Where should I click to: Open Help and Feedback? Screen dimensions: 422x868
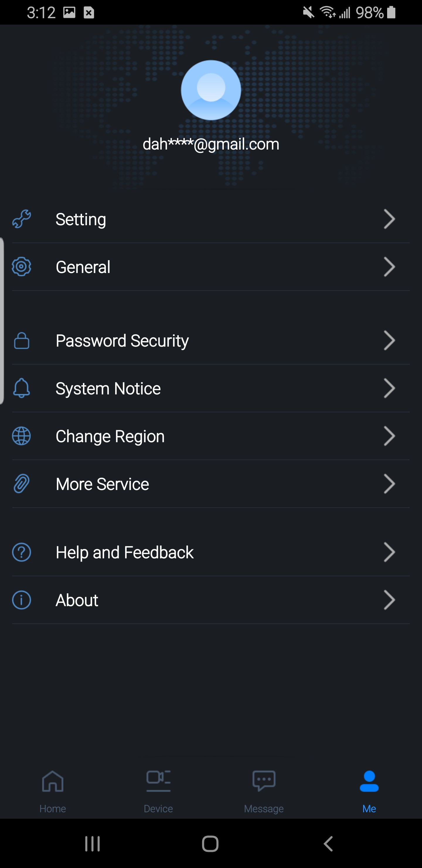[x=125, y=552]
